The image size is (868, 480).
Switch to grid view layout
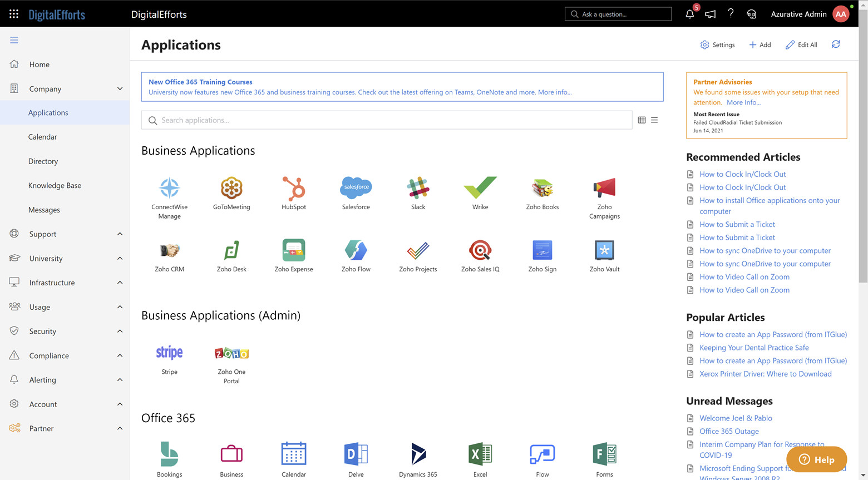642,120
